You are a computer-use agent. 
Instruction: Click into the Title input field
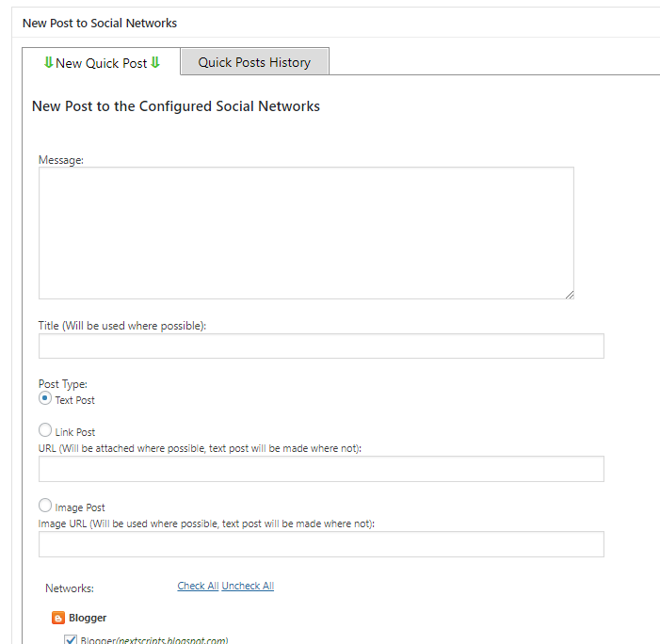pos(321,346)
